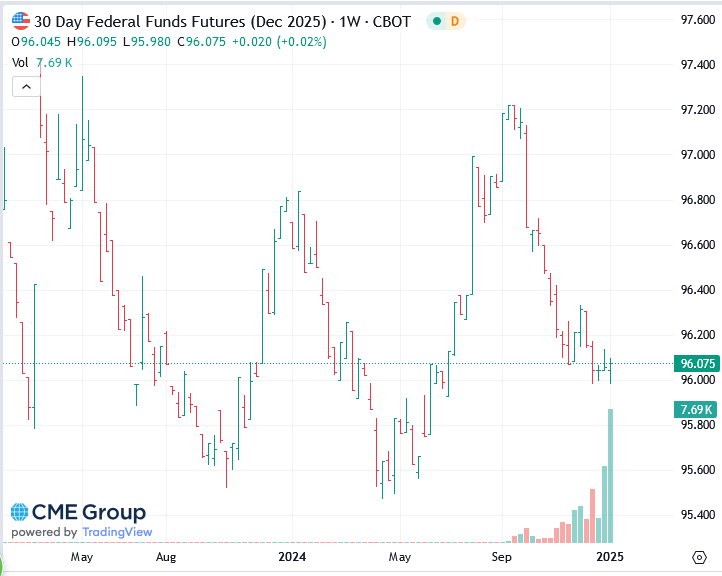Click the 97.600 price scale label
The height and width of the screenshot is (576, 722).
(696, 20)
